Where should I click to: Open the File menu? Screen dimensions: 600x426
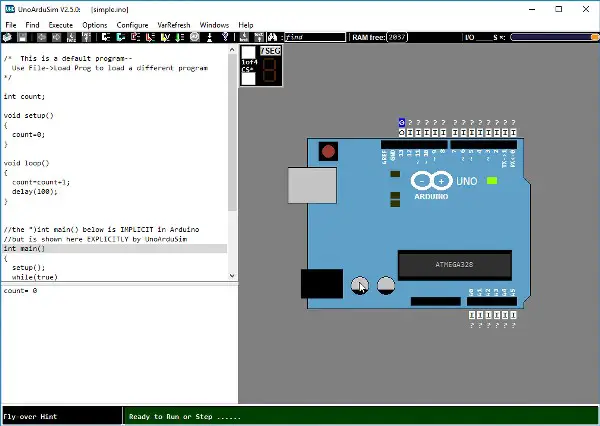click(x=11, y=25)
